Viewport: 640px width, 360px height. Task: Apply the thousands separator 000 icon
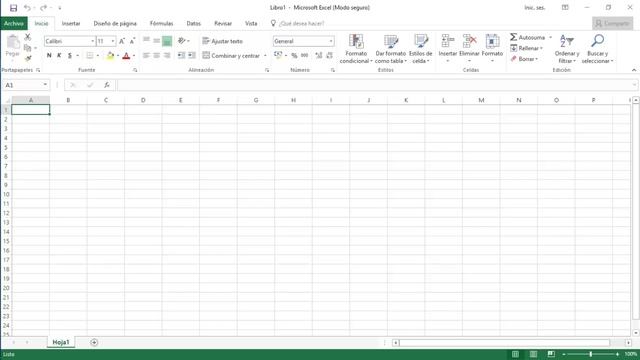[x=304, y=56]
